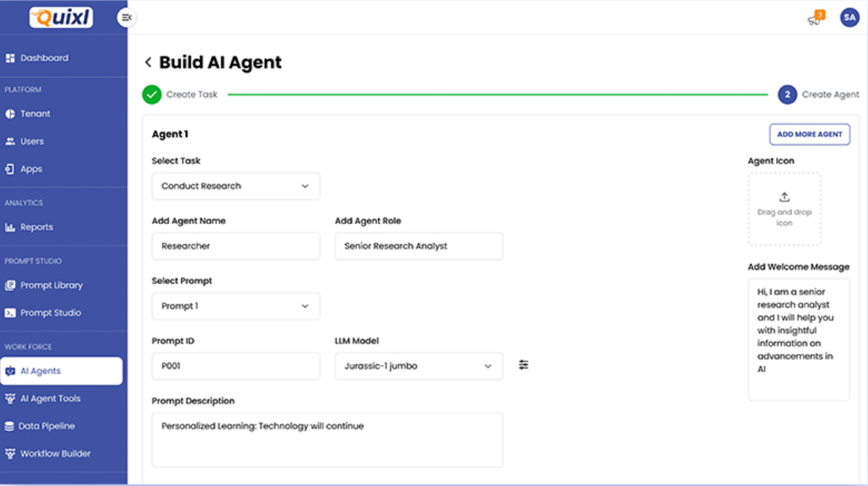Click the Add Welcome Message text box

(x=798, y=339)
